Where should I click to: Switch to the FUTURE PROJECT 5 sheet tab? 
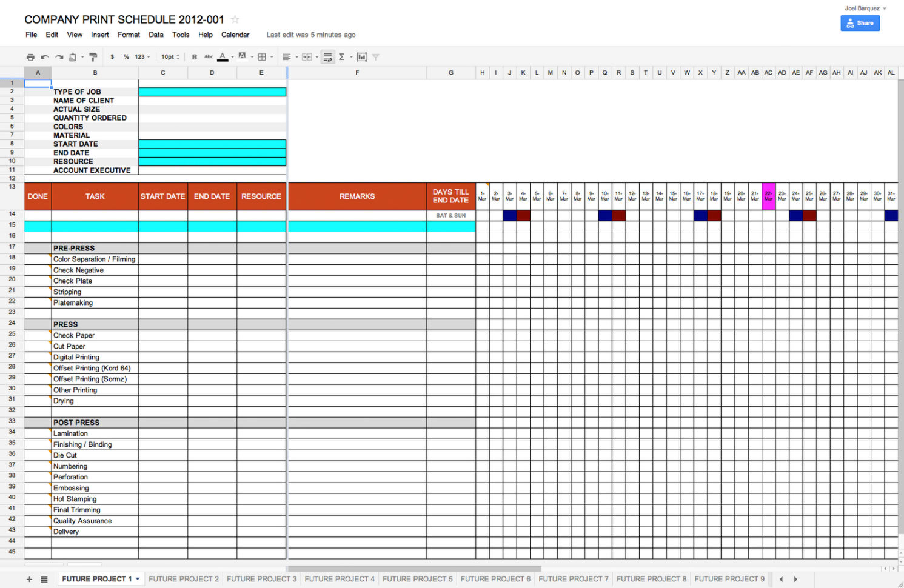(x=417, y=579)
